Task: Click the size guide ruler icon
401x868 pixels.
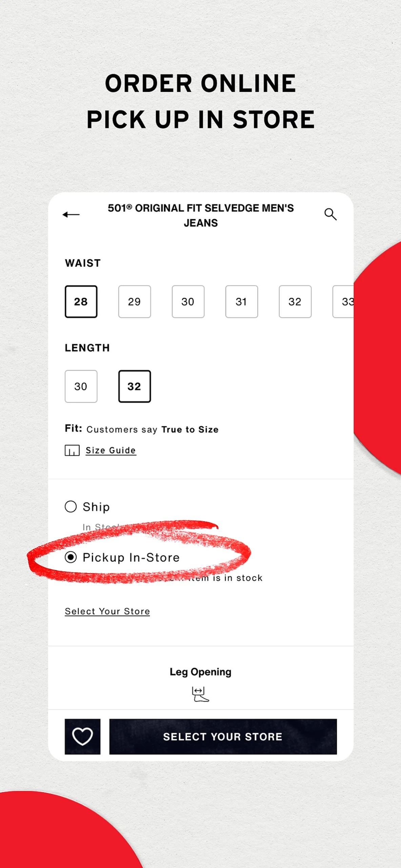Action: tap(72, 451)
